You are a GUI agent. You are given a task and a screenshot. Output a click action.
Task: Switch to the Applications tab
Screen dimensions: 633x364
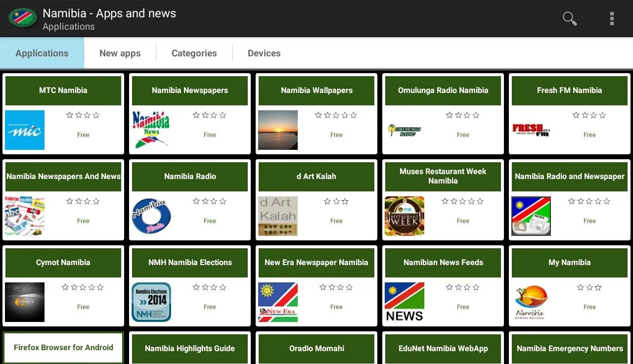(x=42, y=53)
